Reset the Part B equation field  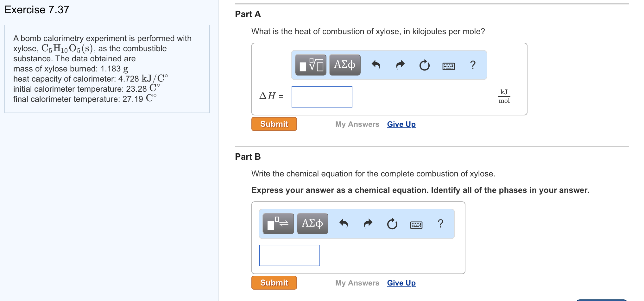(x=392, y=224)
